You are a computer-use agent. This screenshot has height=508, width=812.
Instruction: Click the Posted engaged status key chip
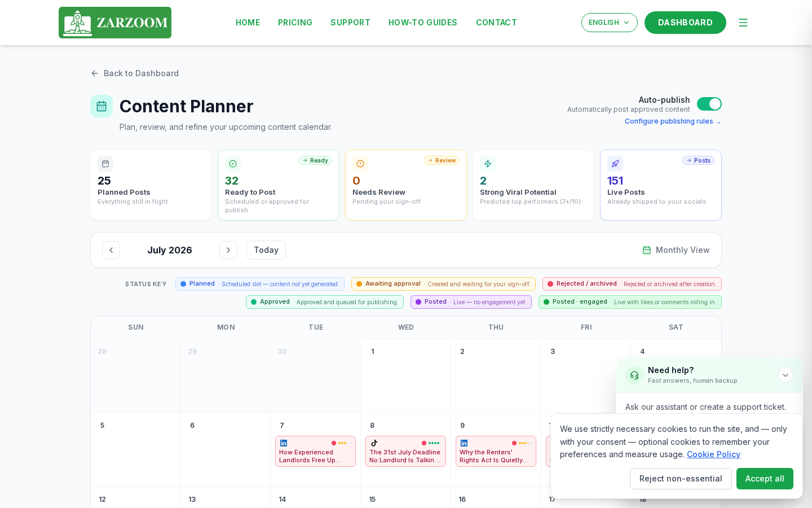pyautogui.click(x=630, y=302)
